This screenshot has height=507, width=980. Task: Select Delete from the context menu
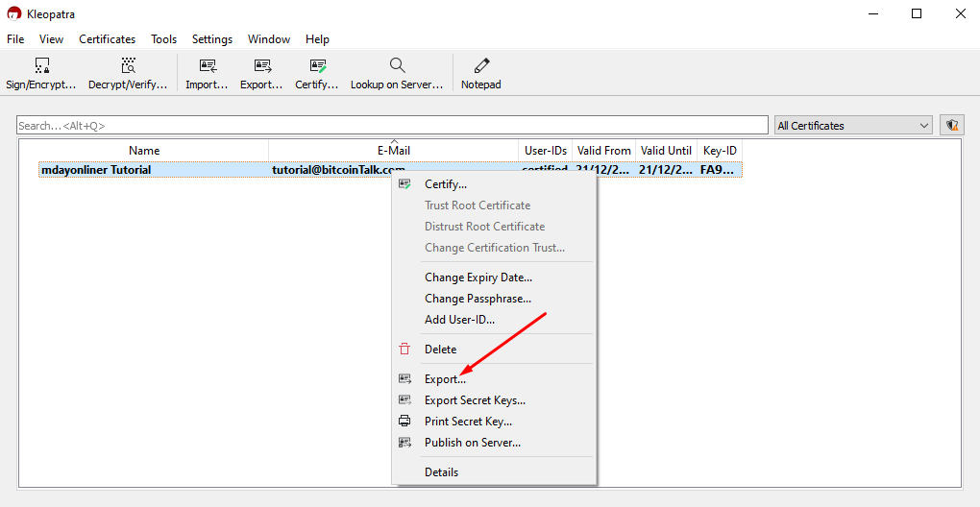click(494, 349)
